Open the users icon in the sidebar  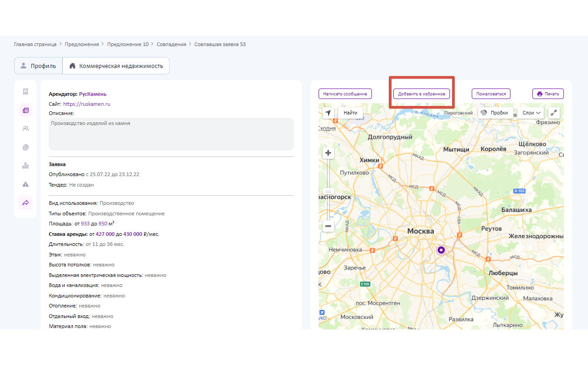[26, 129]
